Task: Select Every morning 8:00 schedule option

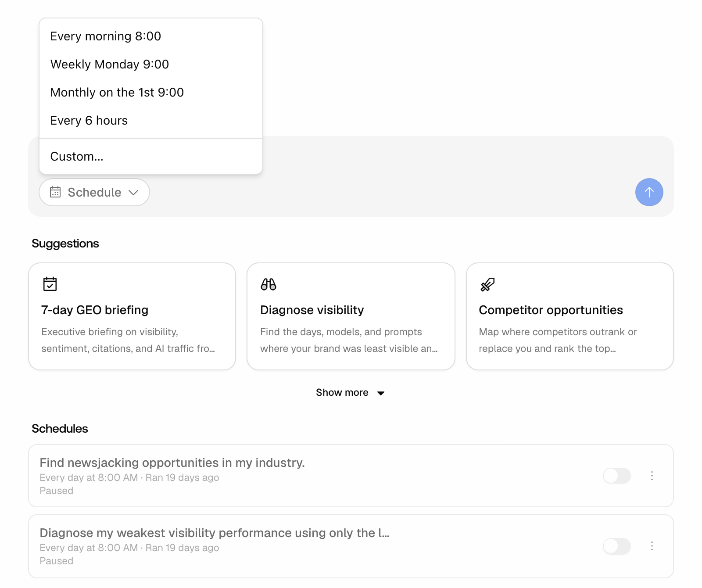Action: coord(150,36)
